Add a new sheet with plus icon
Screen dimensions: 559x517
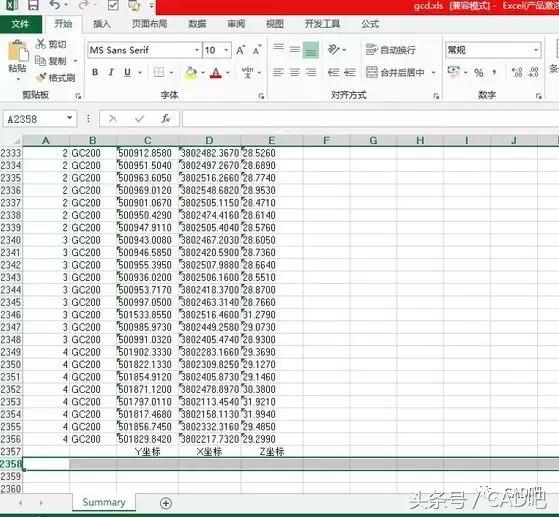(166, 503)
